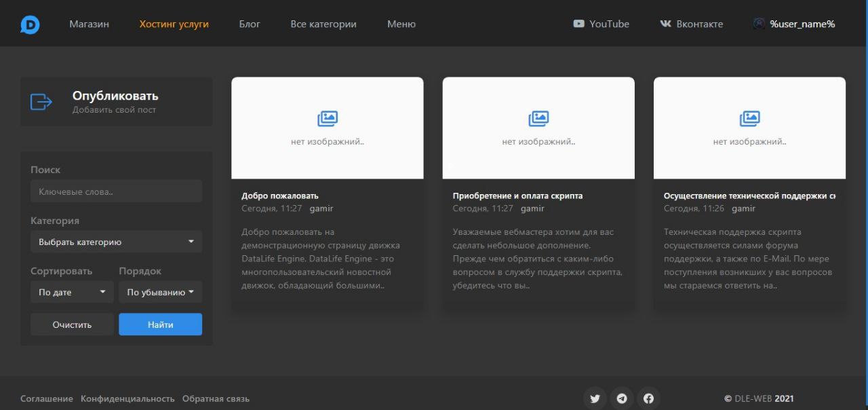Click the Добавить свой пост subtitle
The image size is (868, 410).
click(x=115, y=110)
